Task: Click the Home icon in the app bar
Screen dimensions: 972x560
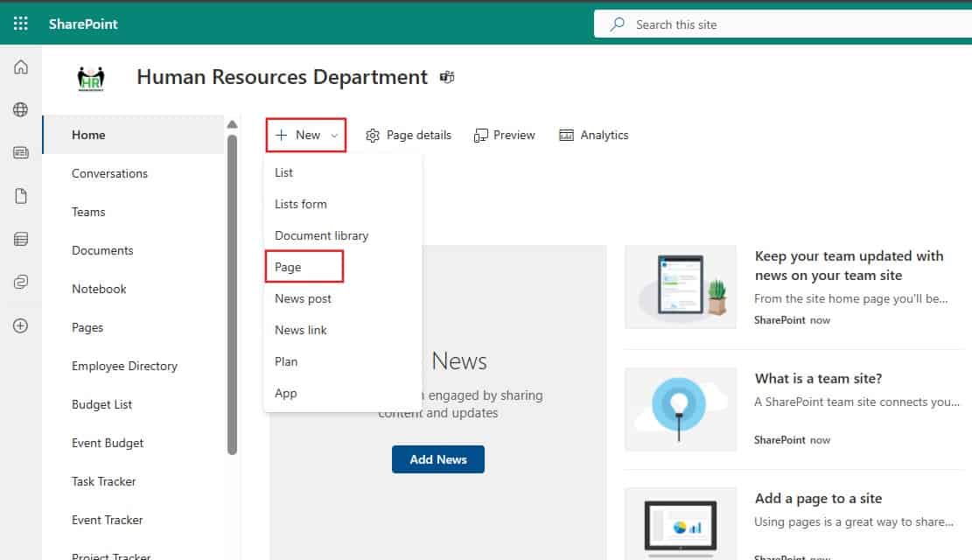Action: [x=20, y=67]
